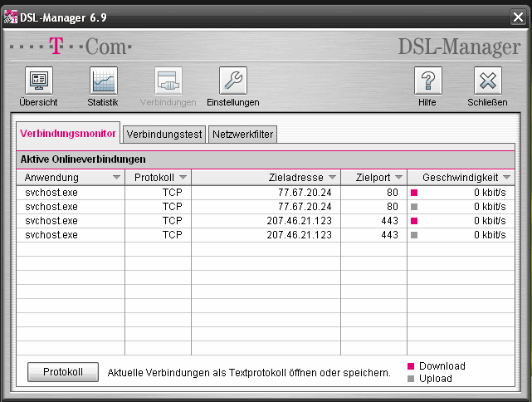Viewport: 532px width, 402px height.
Task: Close the DSL-Manager window via title bar
Action: point(518,17)
